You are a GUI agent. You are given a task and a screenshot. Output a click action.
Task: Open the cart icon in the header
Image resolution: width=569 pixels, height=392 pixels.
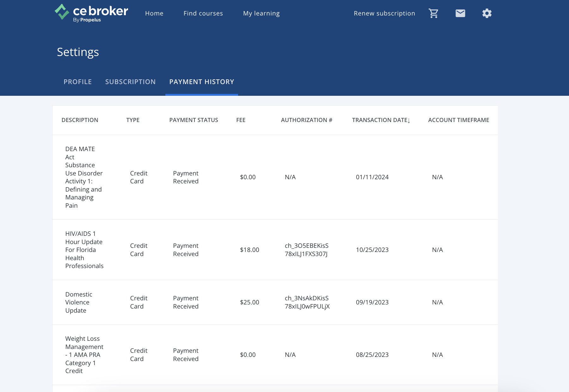click(433, 13)
